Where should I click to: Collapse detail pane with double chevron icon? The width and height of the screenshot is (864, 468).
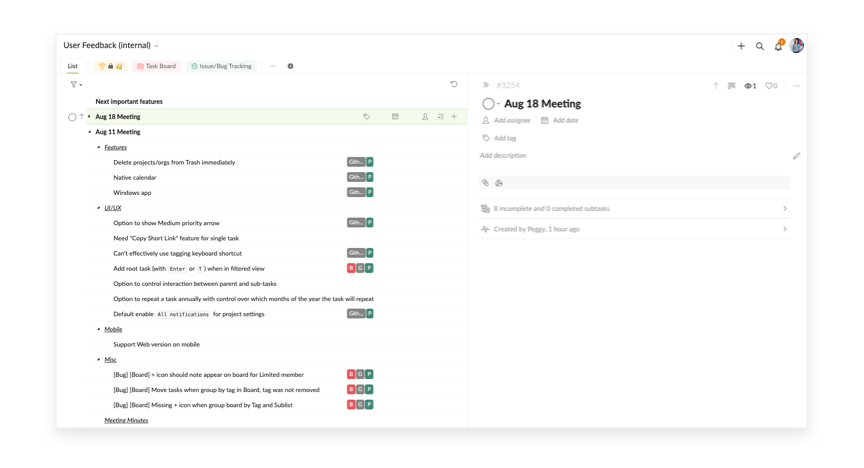click(485, 85)
